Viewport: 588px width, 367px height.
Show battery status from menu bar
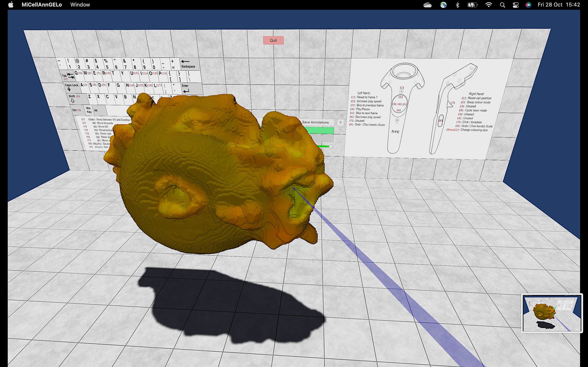[x=472, y=5]
